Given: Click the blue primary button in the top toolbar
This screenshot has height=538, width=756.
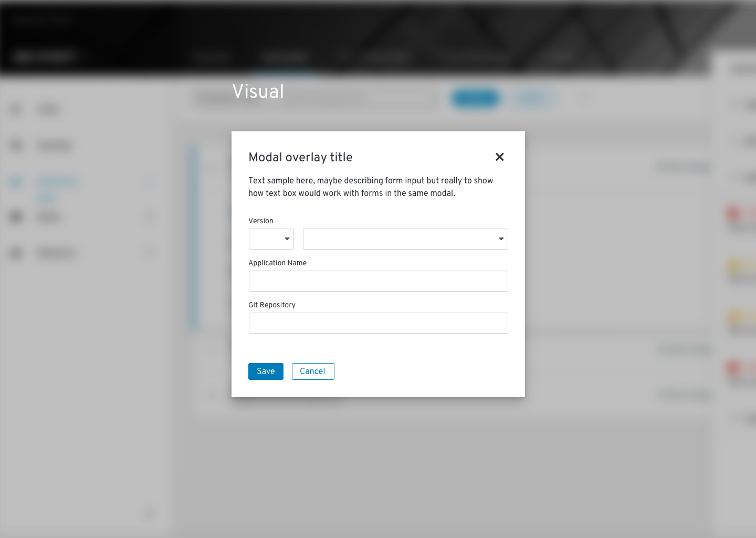Looking at the screenshot, I should [475, 98].
